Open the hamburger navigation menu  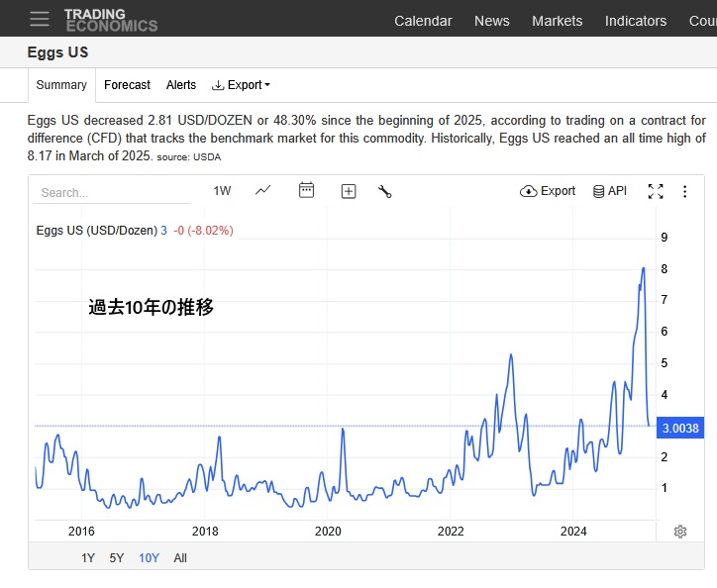(x=39, y=20)
